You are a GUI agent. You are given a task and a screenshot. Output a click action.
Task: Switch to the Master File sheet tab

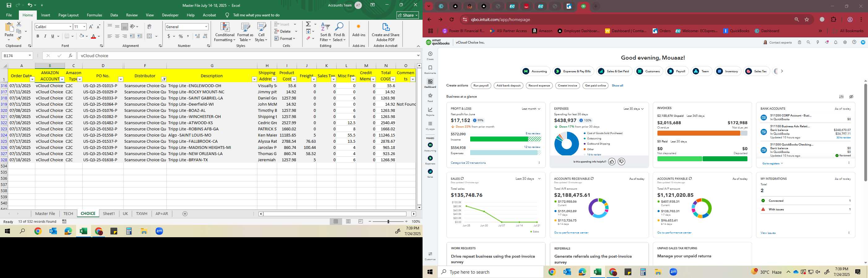point(45,214)
